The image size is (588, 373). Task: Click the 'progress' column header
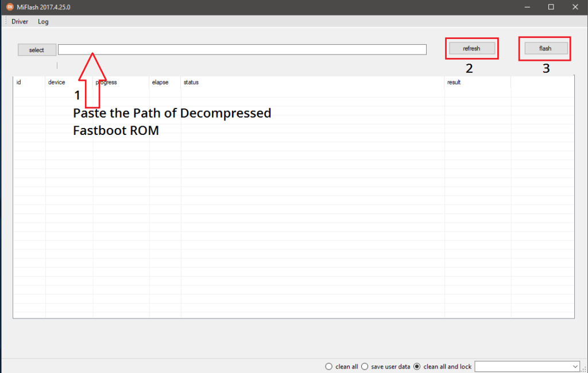121,82
